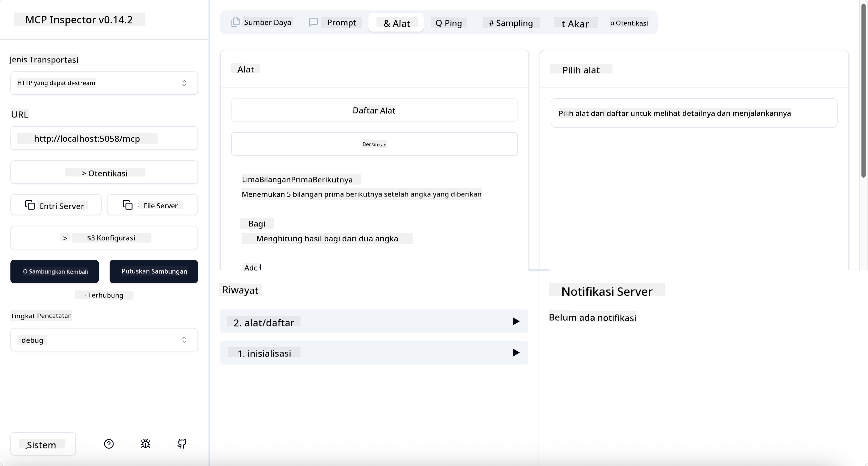
Task: Open the Jenis Transportasi dropdown
Action: coord(104,83)
